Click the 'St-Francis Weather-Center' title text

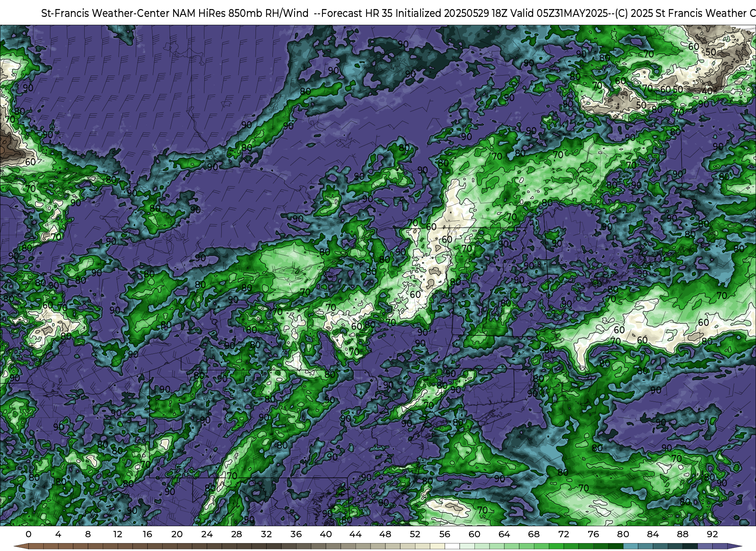[105, 13]
